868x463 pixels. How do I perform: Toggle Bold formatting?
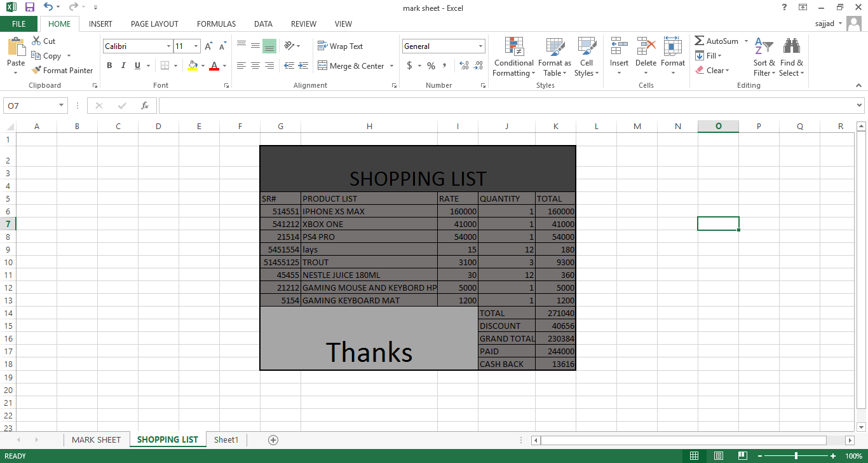click(x=109, y=66)
